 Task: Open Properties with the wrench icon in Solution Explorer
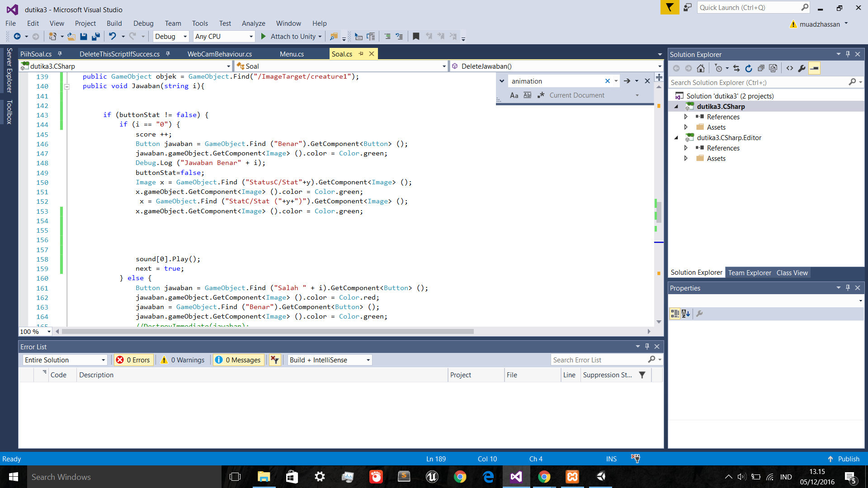click(x=802, y=68)
